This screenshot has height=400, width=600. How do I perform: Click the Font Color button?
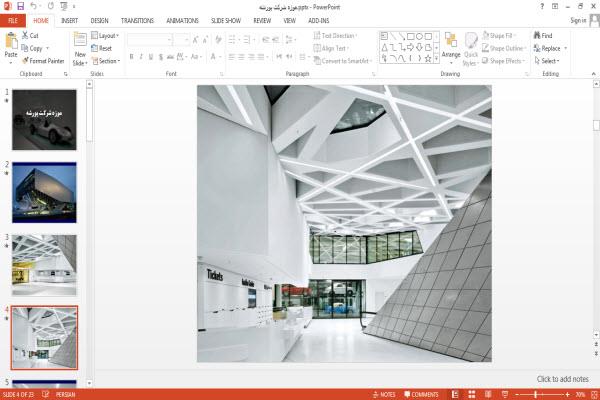tap(213, 57)
